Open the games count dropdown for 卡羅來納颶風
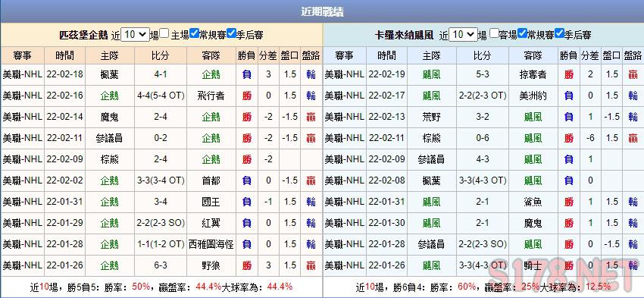Screen dimensions: 644x298 (463, 35)
